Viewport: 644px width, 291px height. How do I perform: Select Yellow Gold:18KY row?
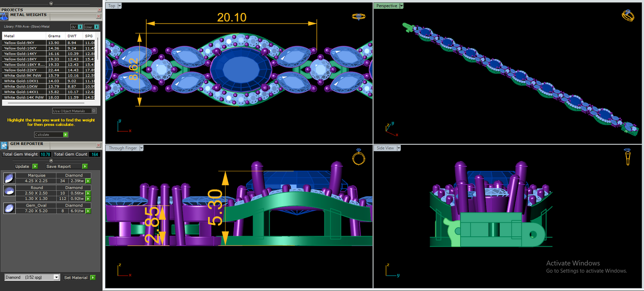pos(49,59)
